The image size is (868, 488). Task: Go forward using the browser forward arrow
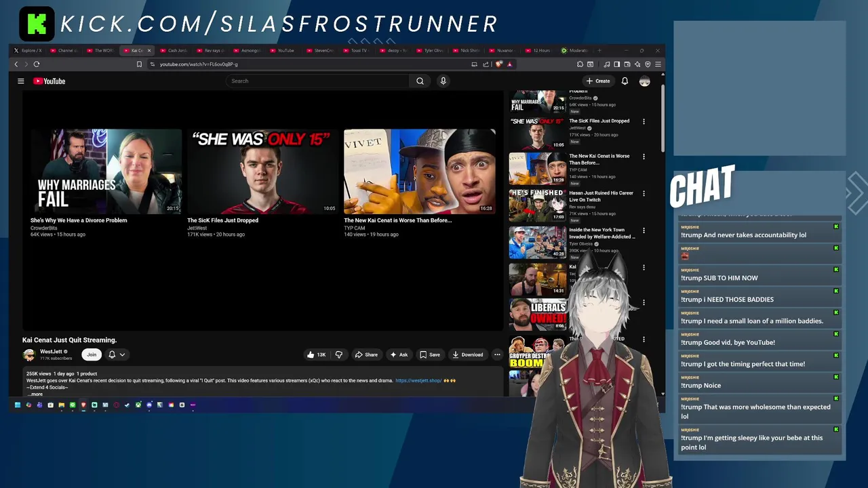click(x=26, y=64)
